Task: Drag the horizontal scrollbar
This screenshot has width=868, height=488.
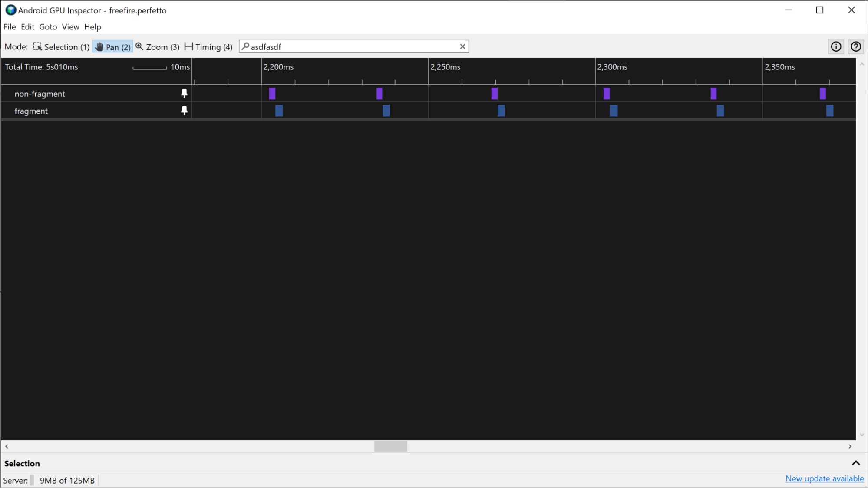Action: 391,446
